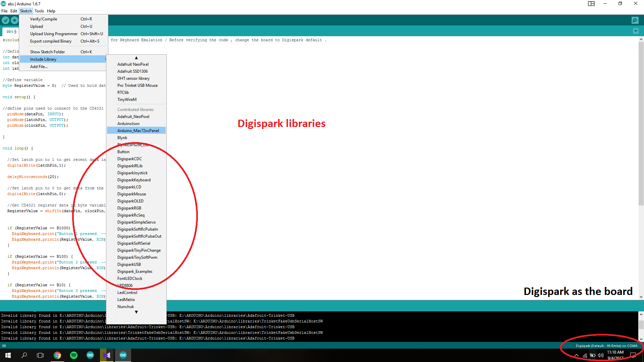Viewport: 644px width, 362px height.
Task: Select Add File... menu entry
Action: (x=39, y=67)
